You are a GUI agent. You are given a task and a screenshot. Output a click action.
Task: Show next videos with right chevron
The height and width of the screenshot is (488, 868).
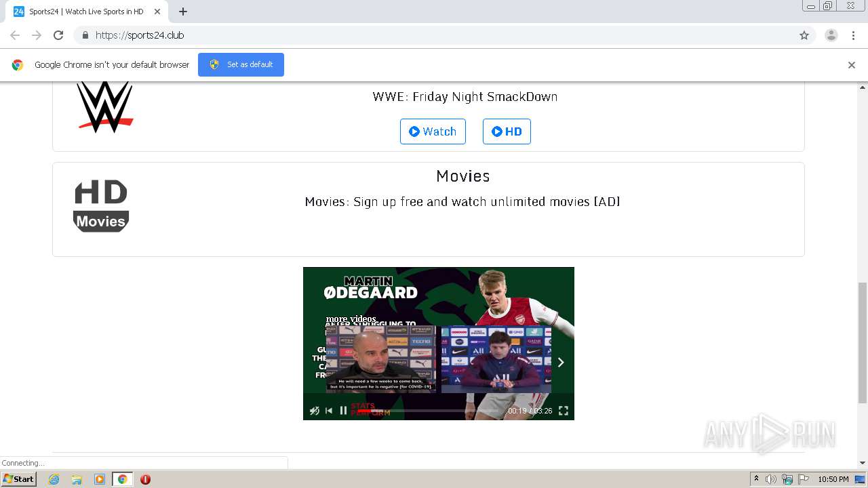point(561,363)
